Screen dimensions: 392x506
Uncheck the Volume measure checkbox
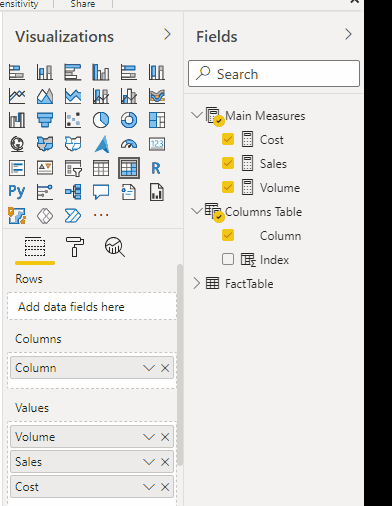pos(228,187)
